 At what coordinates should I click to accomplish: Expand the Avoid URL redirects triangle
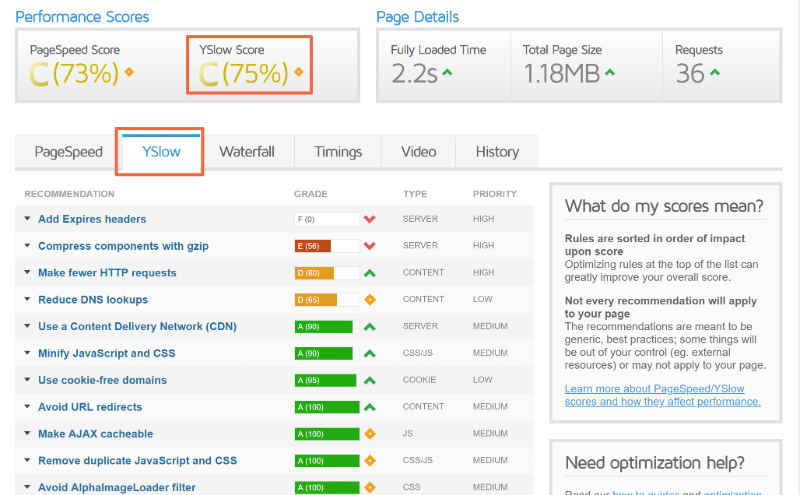[x=28, y=408]
